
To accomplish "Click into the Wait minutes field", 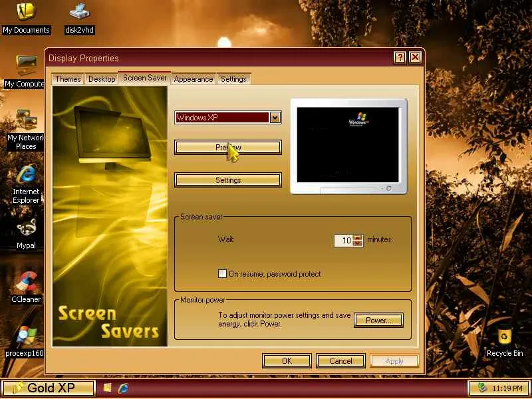I will (343, 241).
